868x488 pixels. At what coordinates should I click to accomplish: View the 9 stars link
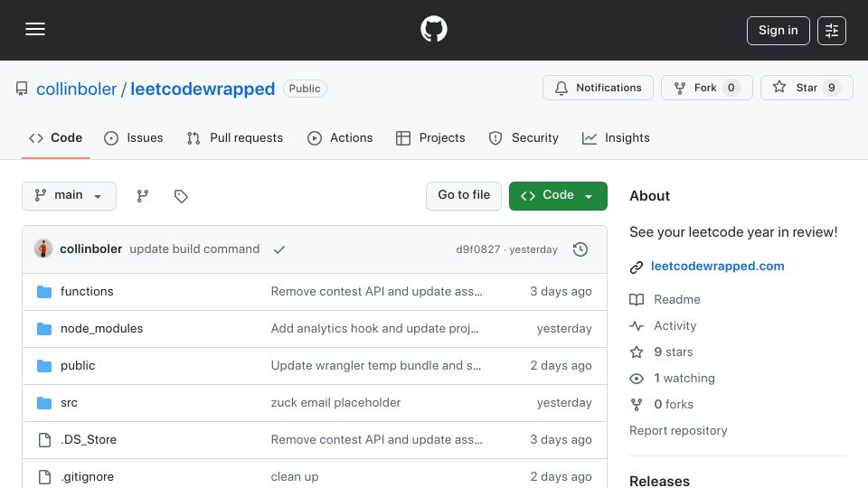(x=673, y=352)
